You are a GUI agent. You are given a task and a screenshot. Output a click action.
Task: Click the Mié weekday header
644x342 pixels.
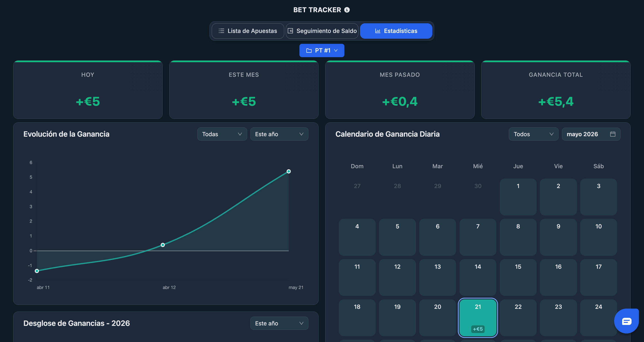click(478, 166)
